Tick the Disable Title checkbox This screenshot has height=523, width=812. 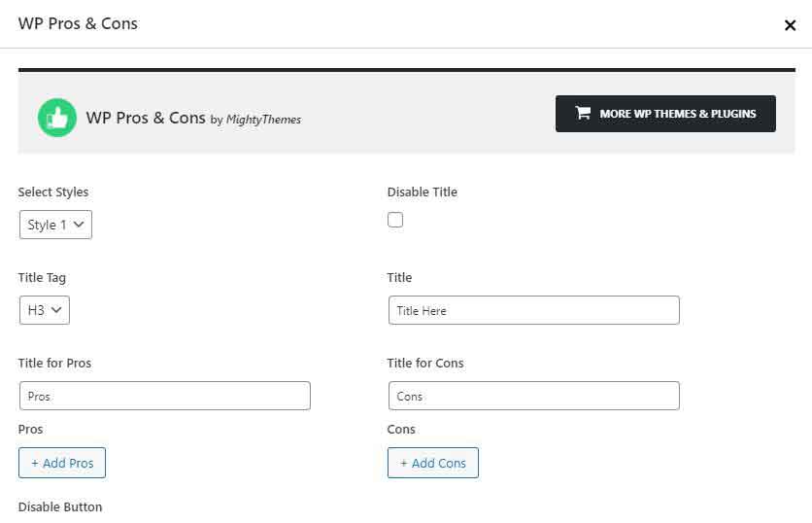395,220
